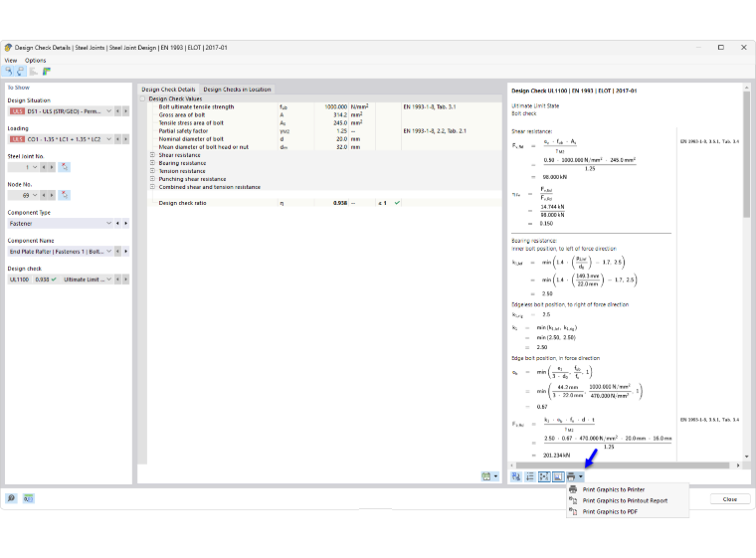Click the formula panel horizontal scrollbar

[623, 465]
